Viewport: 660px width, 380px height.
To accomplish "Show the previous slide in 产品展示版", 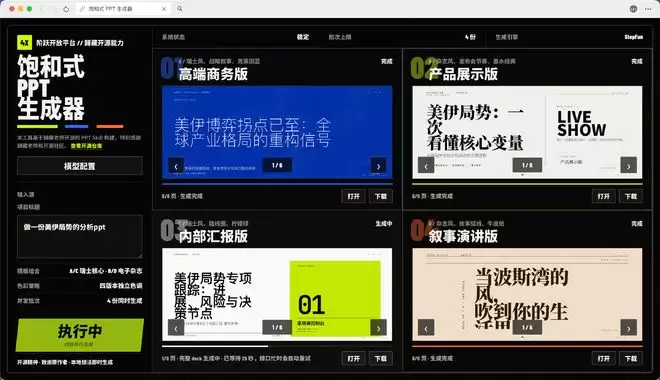I will (x=426, y=165).
